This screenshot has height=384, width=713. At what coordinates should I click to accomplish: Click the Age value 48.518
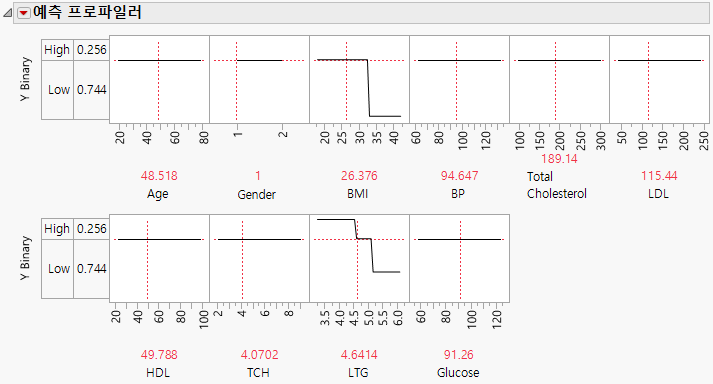pyautogui.click(x=159, y=176)
